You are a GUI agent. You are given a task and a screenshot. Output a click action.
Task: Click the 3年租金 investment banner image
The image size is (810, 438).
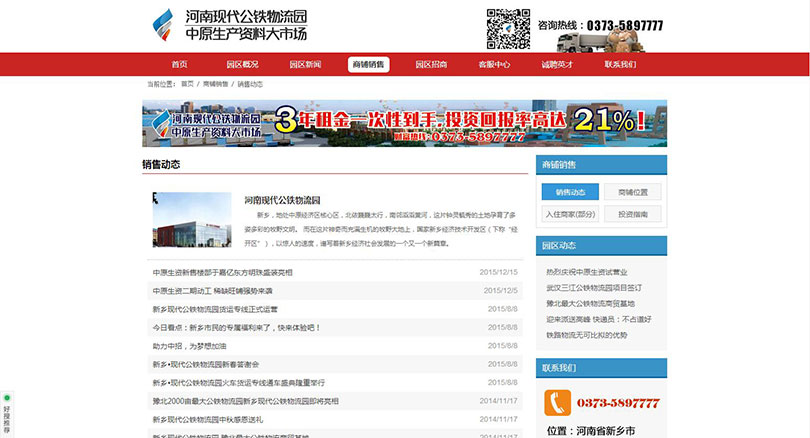403,123
